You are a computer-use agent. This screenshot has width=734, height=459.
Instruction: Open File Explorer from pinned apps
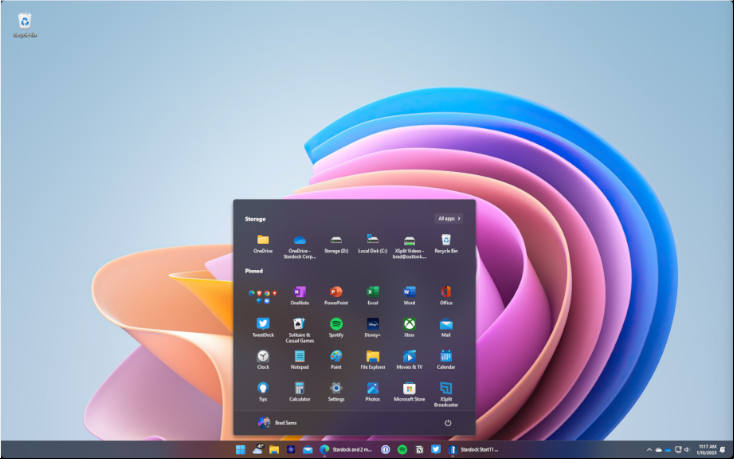coord(373,360)
